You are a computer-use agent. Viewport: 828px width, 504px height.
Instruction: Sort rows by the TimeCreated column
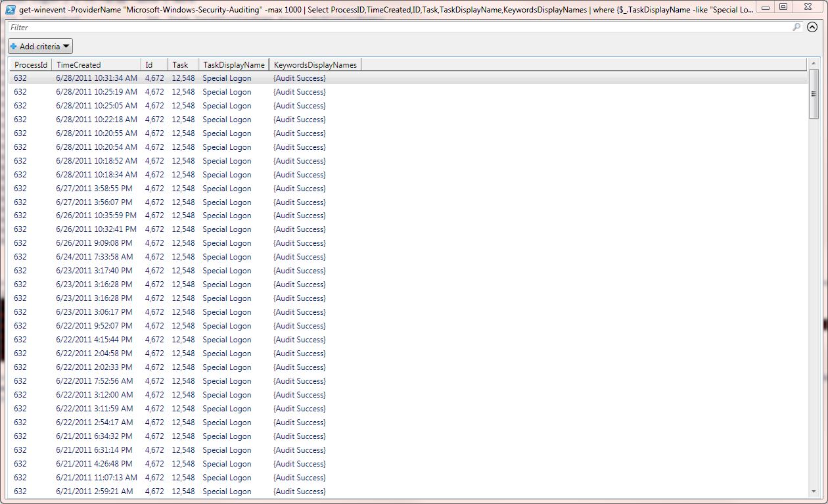pos(78,64)
